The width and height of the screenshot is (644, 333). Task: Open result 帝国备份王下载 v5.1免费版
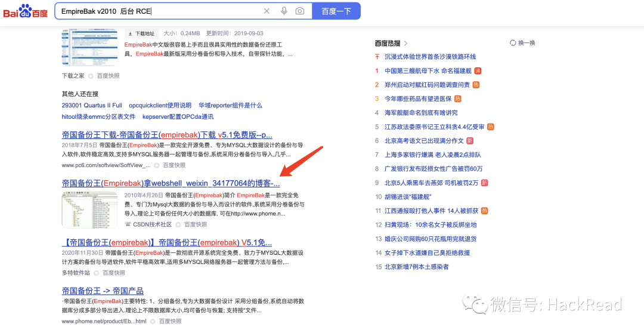167,135
